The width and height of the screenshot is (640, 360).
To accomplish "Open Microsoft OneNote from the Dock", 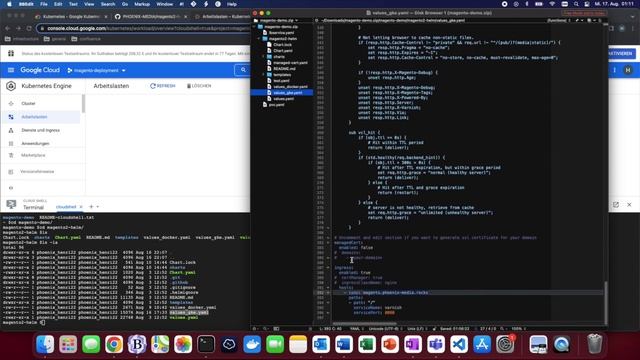I will coord(413,344).
